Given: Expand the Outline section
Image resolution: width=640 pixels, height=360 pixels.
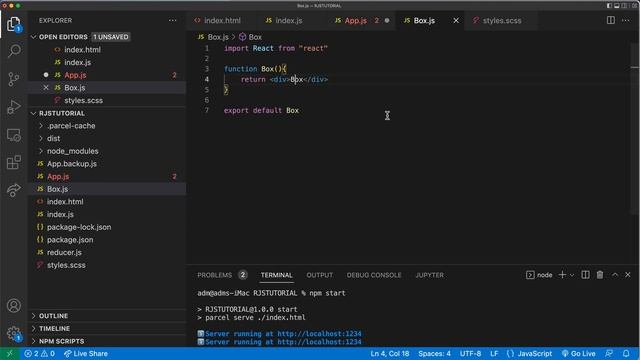Looking at the screenshot, I should coord(107,316).
